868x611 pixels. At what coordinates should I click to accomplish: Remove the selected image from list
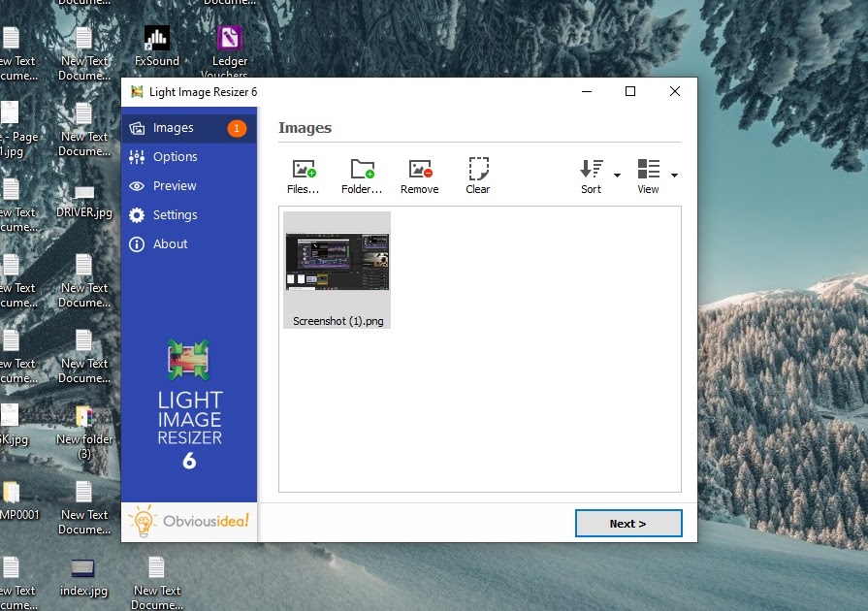tap(420, 177)
